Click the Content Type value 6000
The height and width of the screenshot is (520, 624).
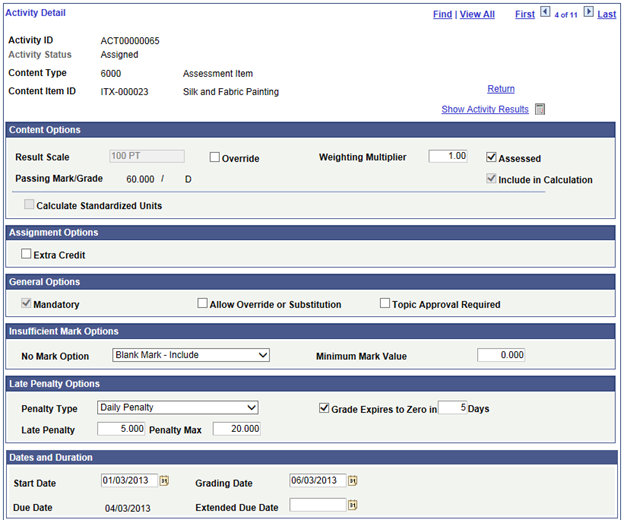[x=111, y=74]
